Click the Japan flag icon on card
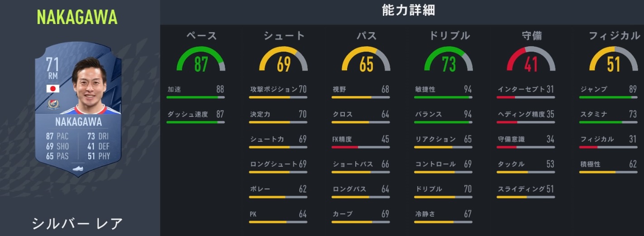This screenshot has width=644, height=236. pos(52,89)
